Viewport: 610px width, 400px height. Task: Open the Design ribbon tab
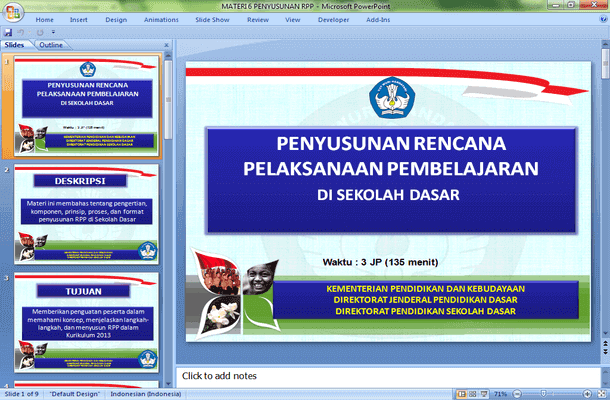pos(116,20)
